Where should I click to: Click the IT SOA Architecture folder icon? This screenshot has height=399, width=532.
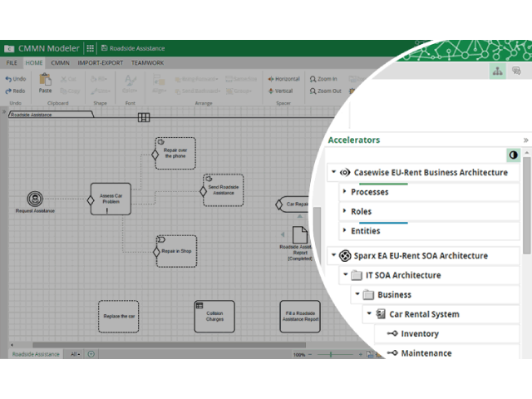357,275
